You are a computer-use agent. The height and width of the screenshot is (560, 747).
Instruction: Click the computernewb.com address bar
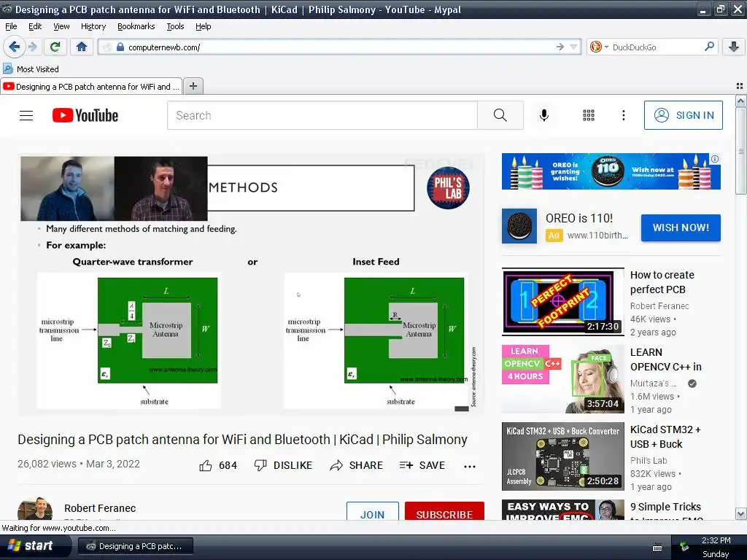coord(339,47)
